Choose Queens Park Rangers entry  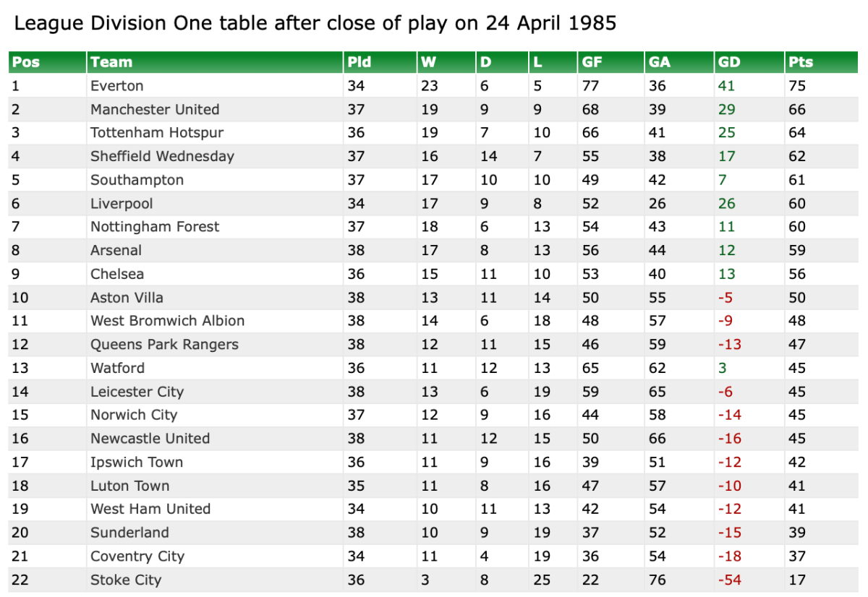[x=164, y=345]
